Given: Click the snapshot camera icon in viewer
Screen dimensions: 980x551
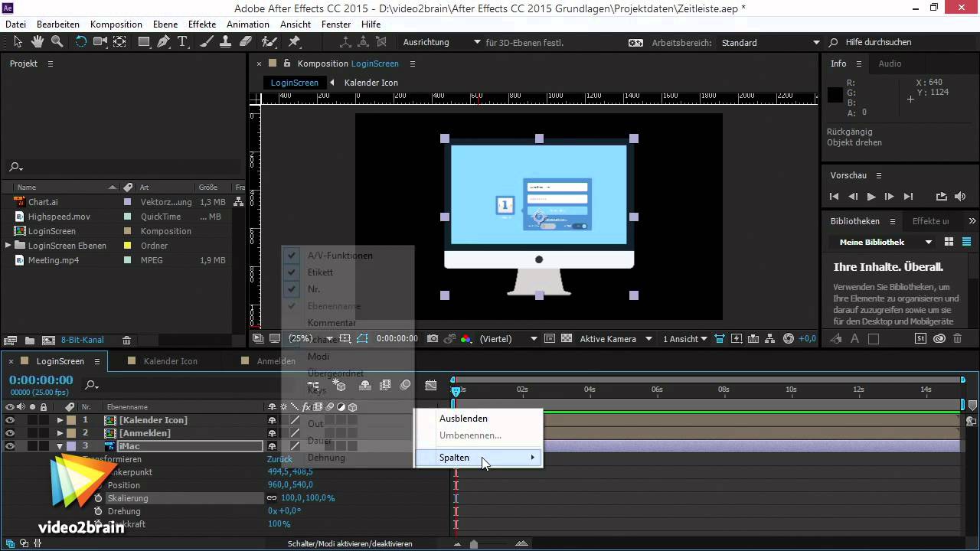Looking at the screenshot, I should [433, 339].
